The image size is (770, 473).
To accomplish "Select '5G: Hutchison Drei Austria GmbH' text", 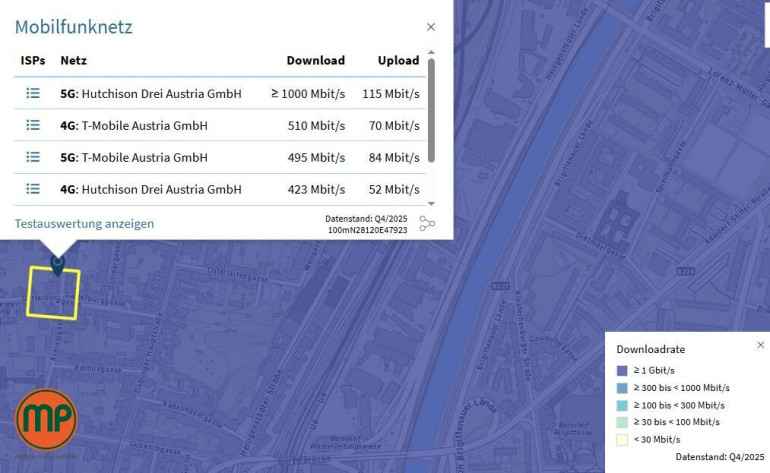I will [151, 93].
